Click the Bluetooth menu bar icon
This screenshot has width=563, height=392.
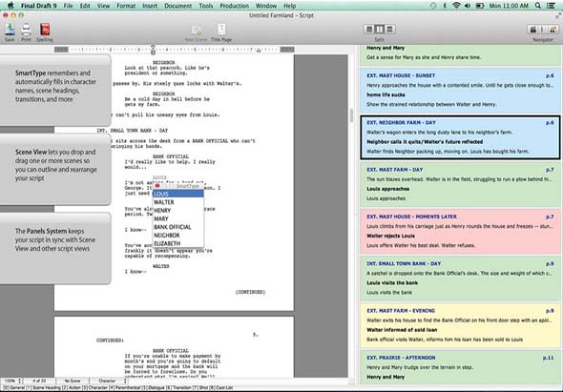pyautogui.click(x=445, y=6)
